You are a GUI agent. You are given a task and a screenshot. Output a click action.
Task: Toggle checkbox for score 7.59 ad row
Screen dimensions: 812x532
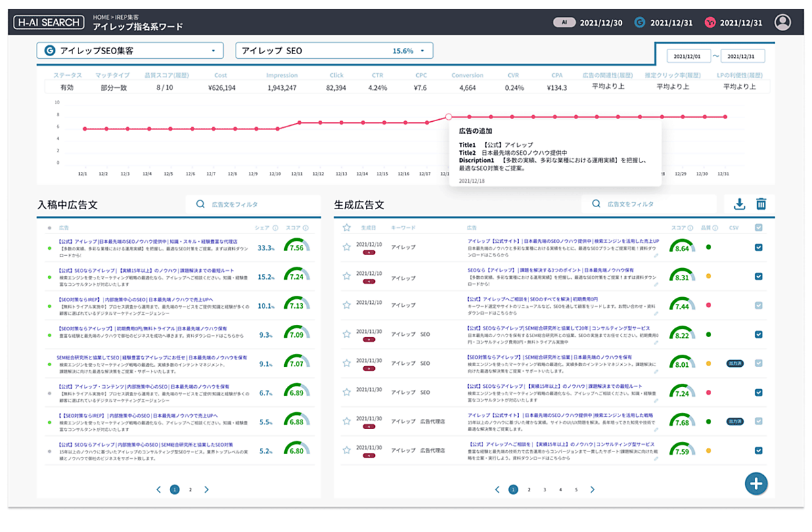pyautogui.click(x=759, y=450)
